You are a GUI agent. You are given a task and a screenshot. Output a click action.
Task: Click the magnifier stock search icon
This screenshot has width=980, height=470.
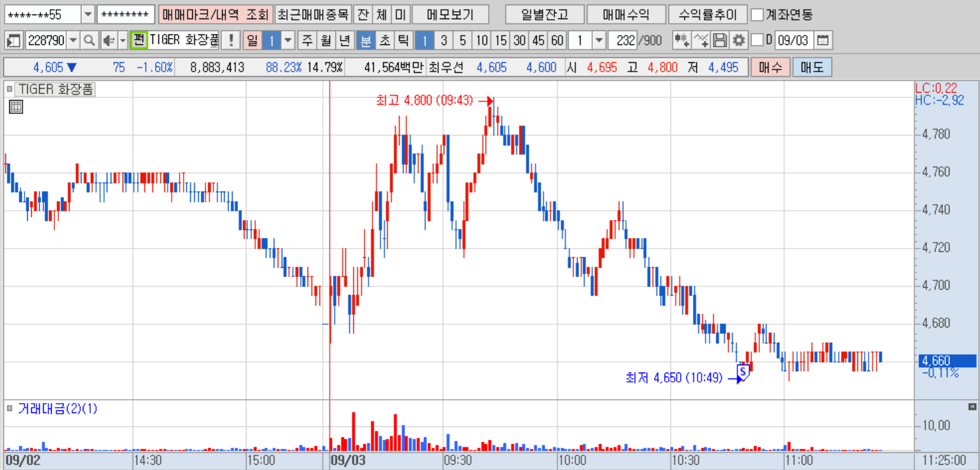pos(89,40)
